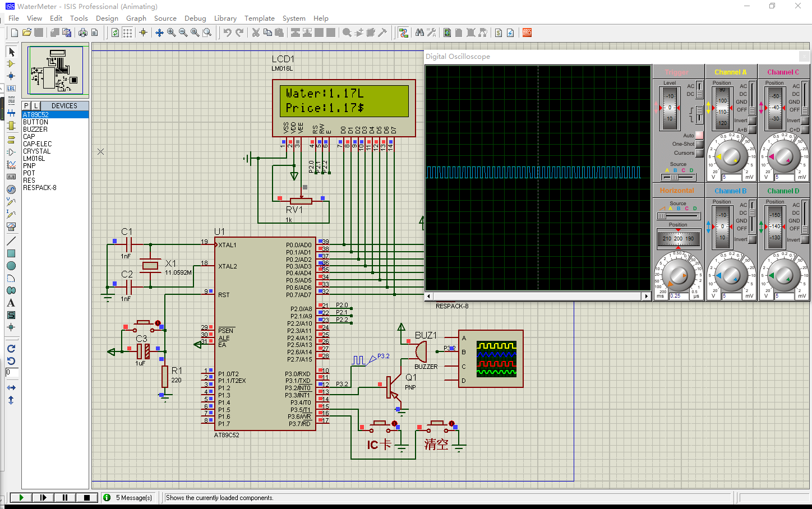This screenshot has width=812, height=509.
Task: Create a new design file
Action: 15,33
